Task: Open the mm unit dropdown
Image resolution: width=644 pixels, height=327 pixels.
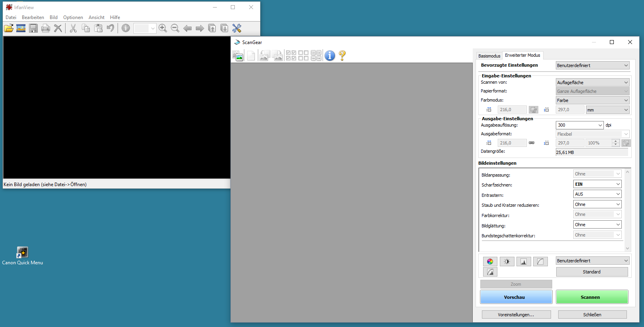Action: pos(607,110)
